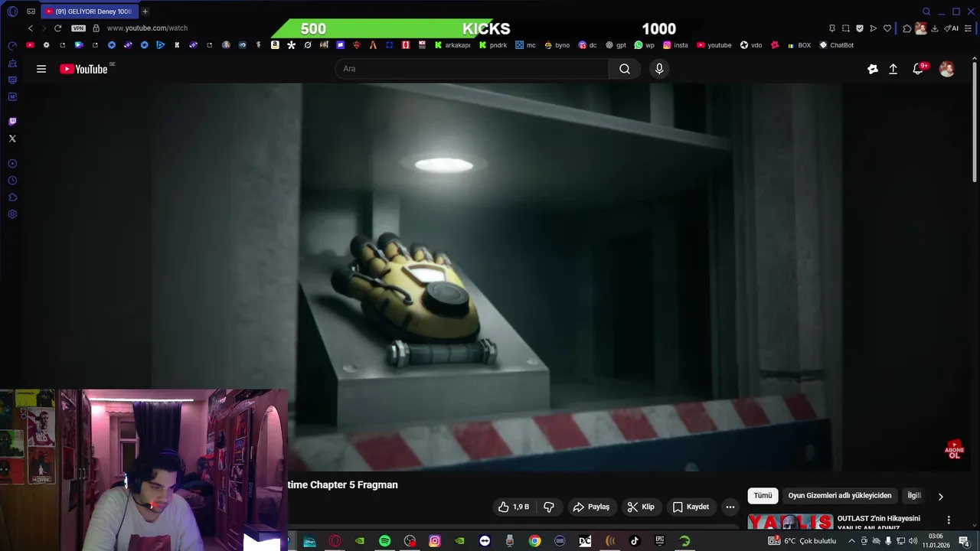Open TikTok from the taskbar
Screen dimensions: 980x551
635,541
